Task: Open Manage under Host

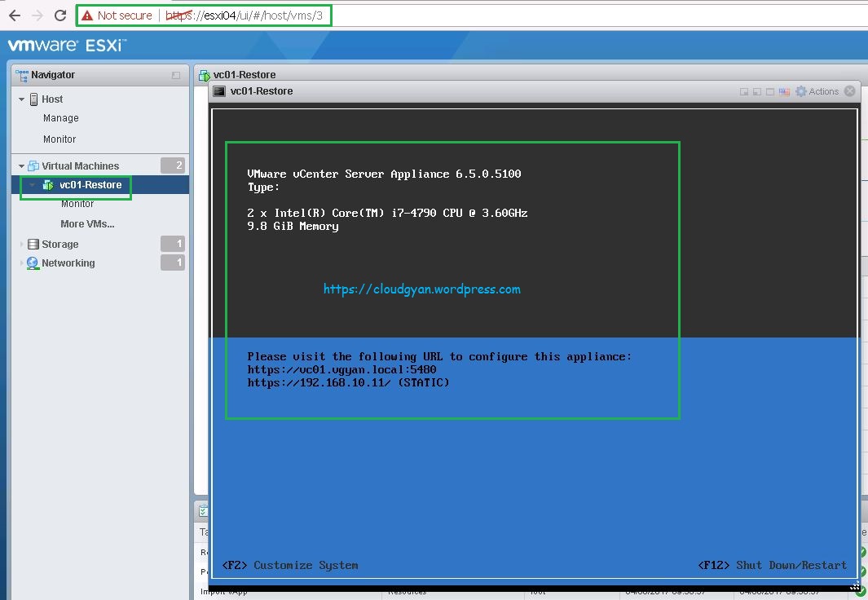Action: (x=61, y=118)
